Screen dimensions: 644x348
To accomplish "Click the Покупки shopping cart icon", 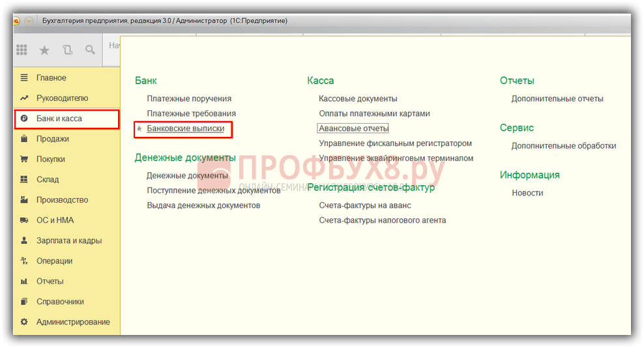I will [x=24, y=159].
